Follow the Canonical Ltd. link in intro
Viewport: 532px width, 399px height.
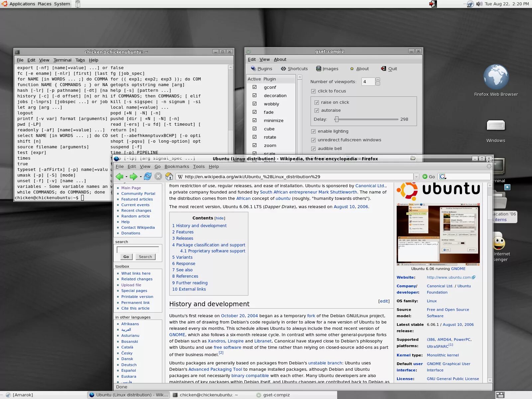coord(370,186)
